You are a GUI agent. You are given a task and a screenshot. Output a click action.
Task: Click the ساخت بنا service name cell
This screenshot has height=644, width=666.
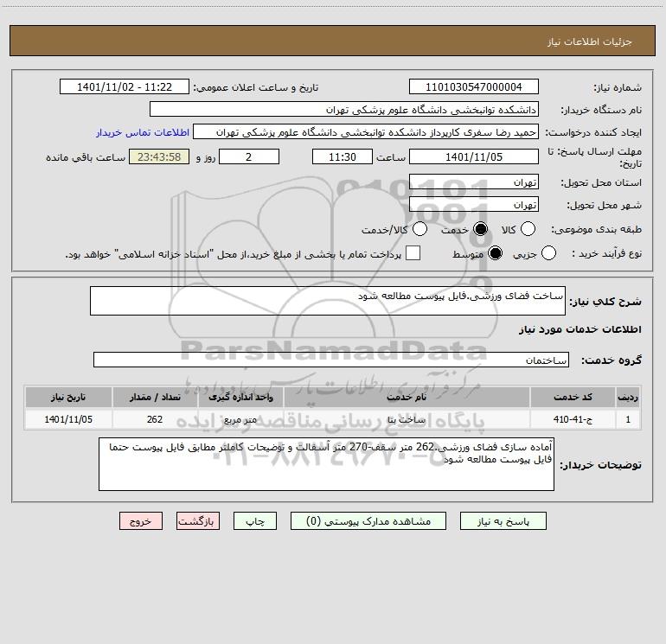407,419
